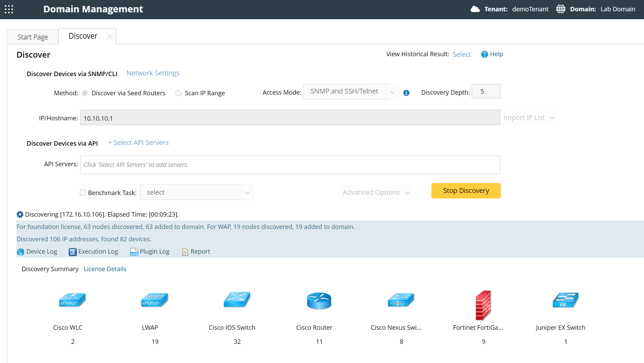Click the Cisco Nexus Switch icon
The image size is (644, 363).
pos(401,300)
